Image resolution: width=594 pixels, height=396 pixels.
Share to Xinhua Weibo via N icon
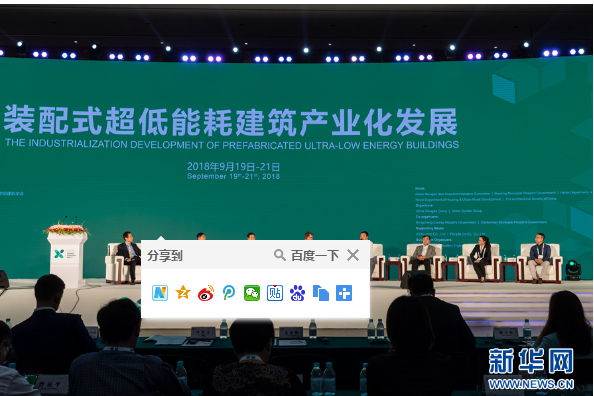coord(160,293)
